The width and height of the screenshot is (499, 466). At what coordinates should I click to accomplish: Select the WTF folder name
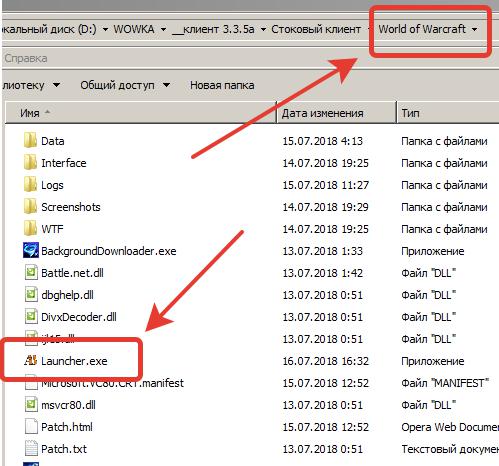(52, 229)
